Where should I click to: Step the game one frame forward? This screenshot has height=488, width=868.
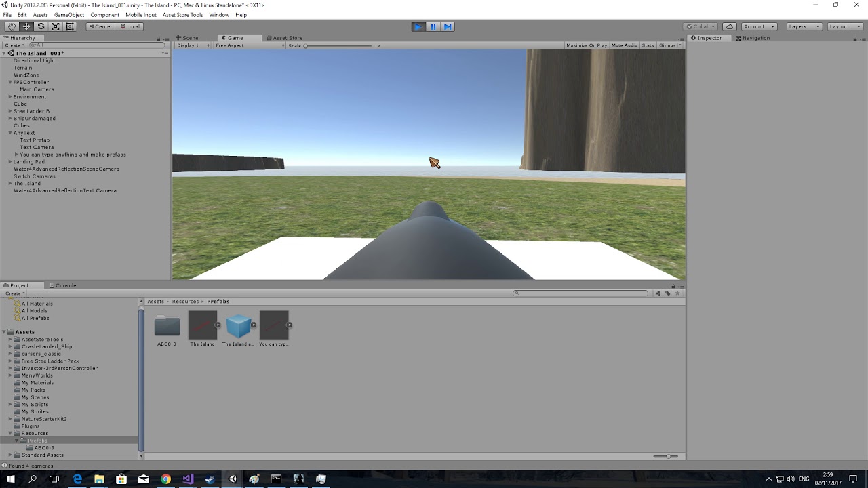click(x=448, y=26)
